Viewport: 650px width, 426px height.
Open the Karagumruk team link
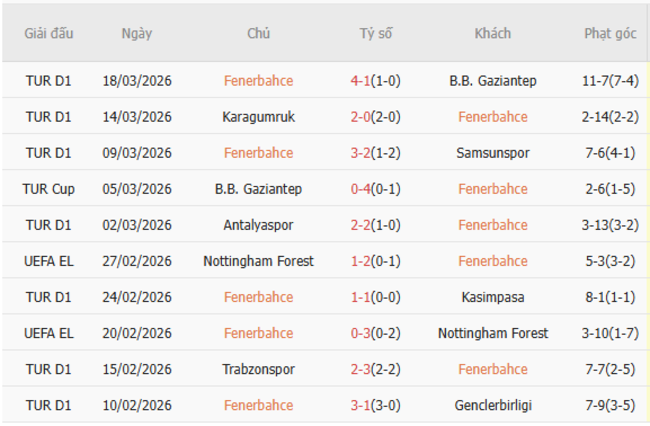258,117
